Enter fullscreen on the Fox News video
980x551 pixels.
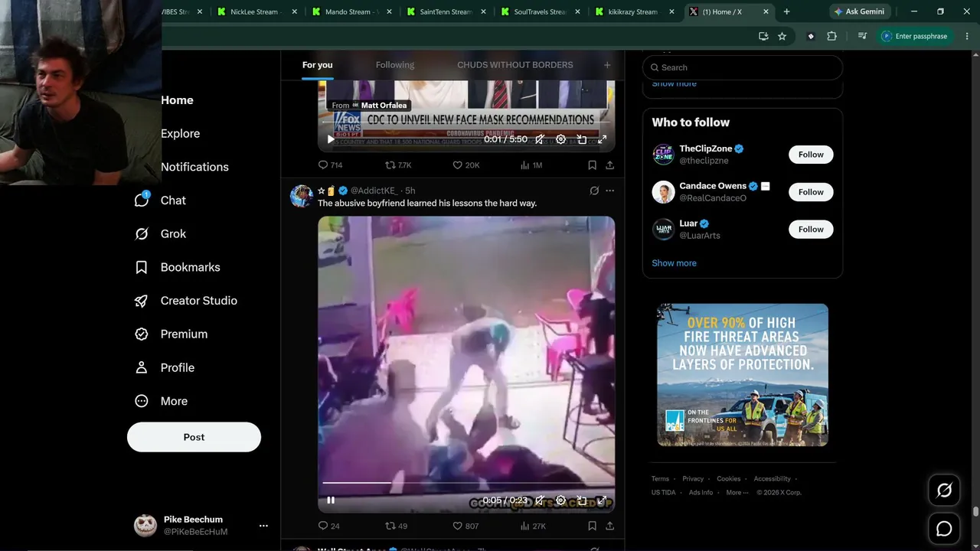point(603,139)
